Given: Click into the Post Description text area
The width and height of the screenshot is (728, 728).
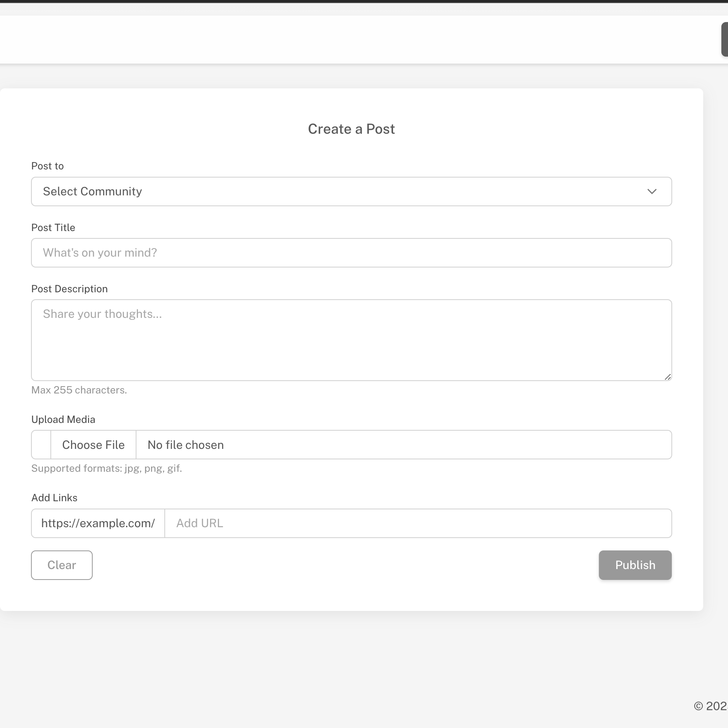Looking at the screenshot, I should (351, 340).
